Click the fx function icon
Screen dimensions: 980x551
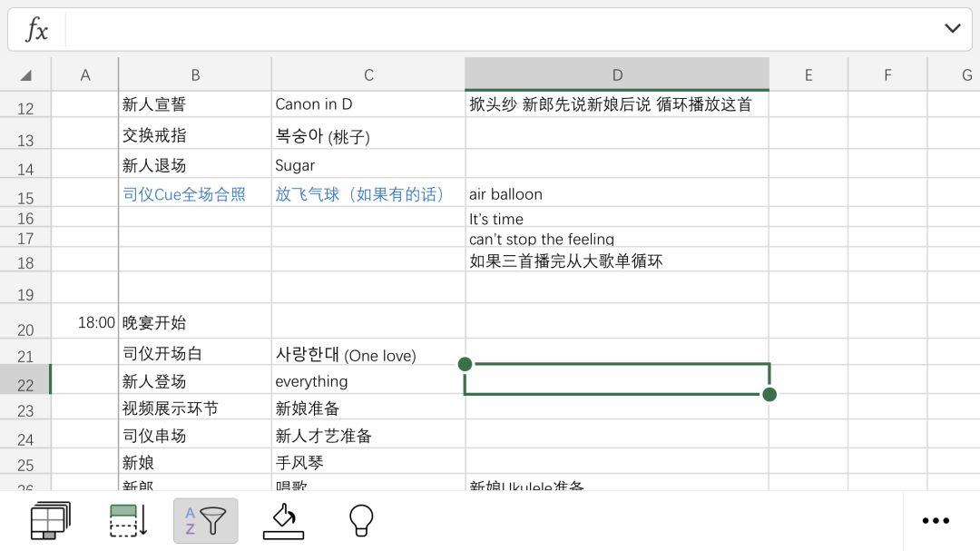37,30
